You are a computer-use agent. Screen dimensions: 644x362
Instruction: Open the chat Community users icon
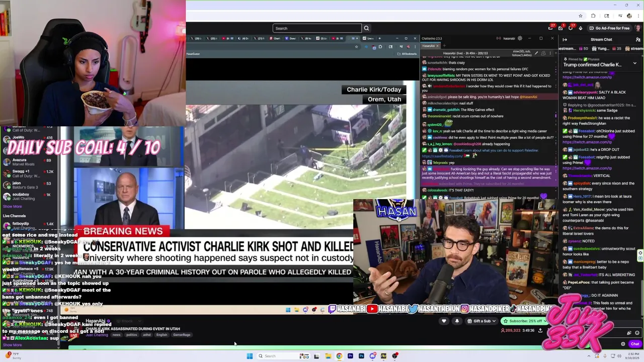[x=638, y=40]
